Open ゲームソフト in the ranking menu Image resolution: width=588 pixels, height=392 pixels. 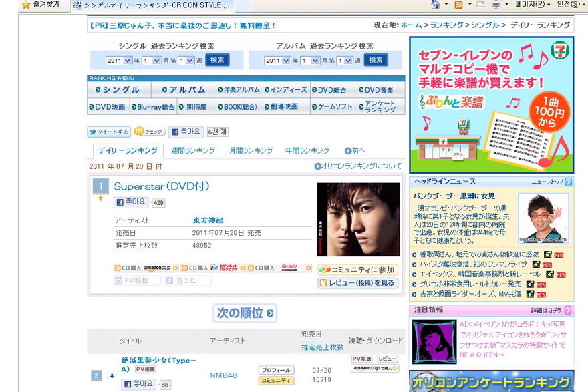[x=333, y=107]
